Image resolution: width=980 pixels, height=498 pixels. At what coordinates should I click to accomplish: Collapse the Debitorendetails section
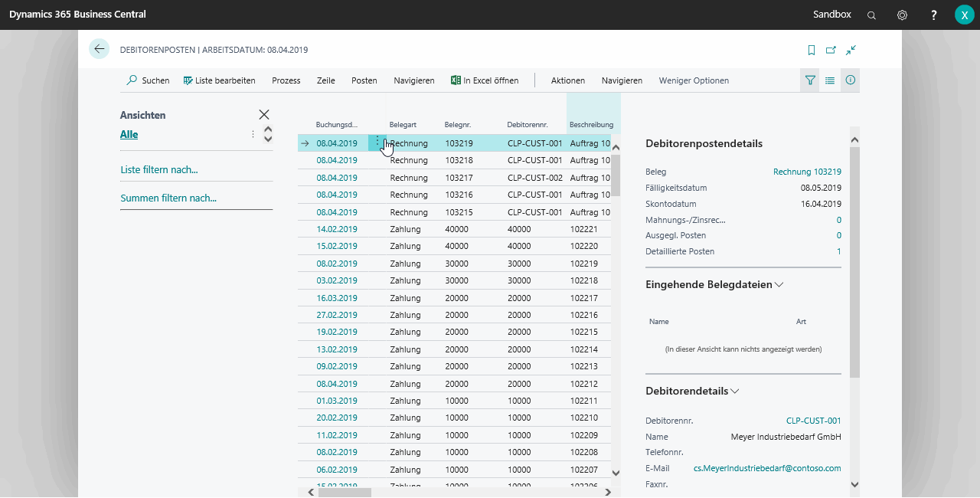click(735, 391)
